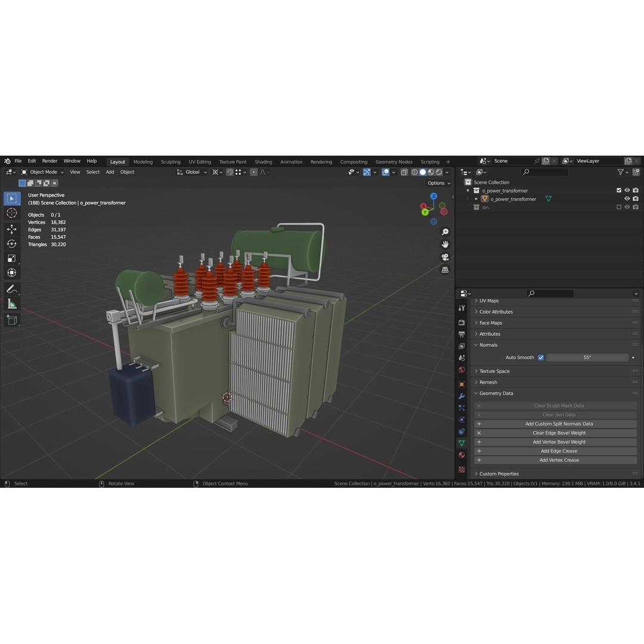Screen dimensions: 644x644
Task: Switch to solid viewport shading
Action: click(423, 172)
